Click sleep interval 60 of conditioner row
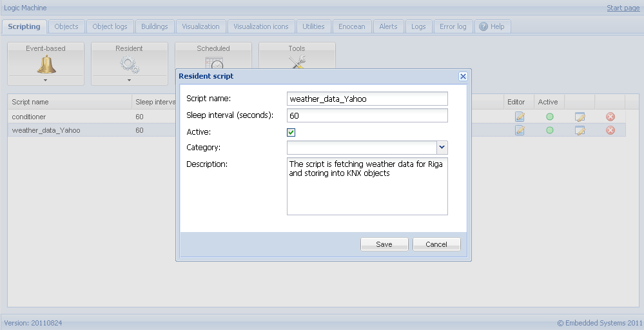The image size is (644, 330). tap(140, 117)
